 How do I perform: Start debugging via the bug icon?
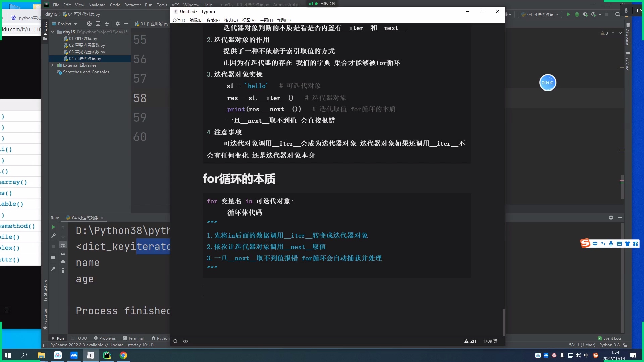577,15
